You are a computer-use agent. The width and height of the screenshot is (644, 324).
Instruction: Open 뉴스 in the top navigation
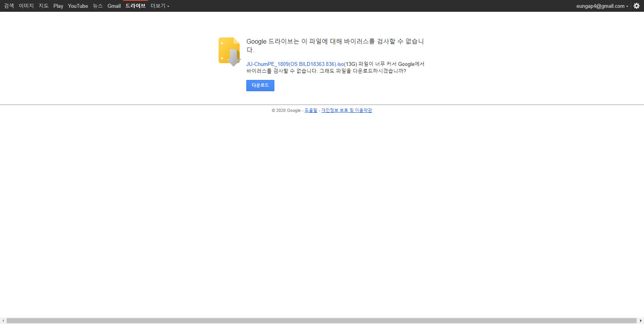point(98,6)
